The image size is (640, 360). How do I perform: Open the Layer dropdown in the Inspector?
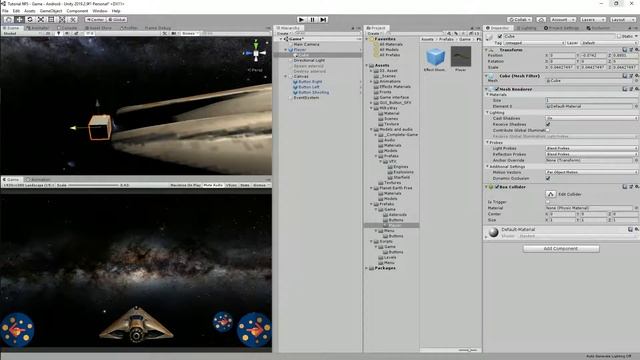[x=608, y=43]
